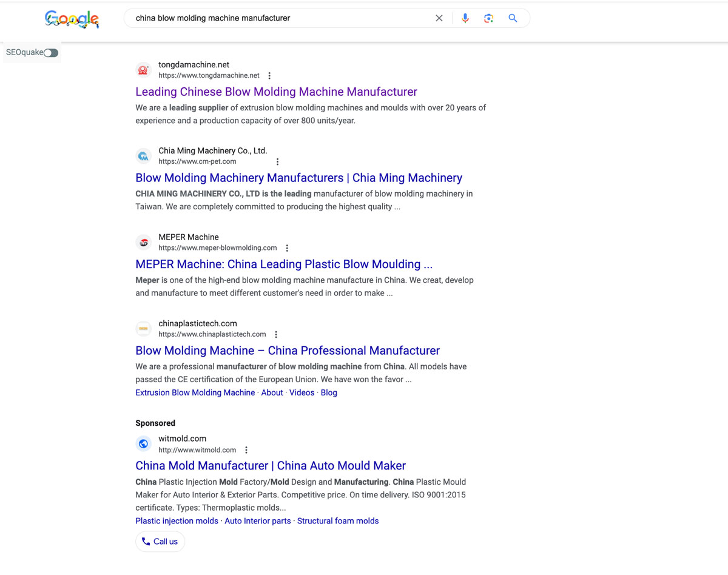
Task: Open more options for meper-blowmolding.com result
Action: click(287, 248)
